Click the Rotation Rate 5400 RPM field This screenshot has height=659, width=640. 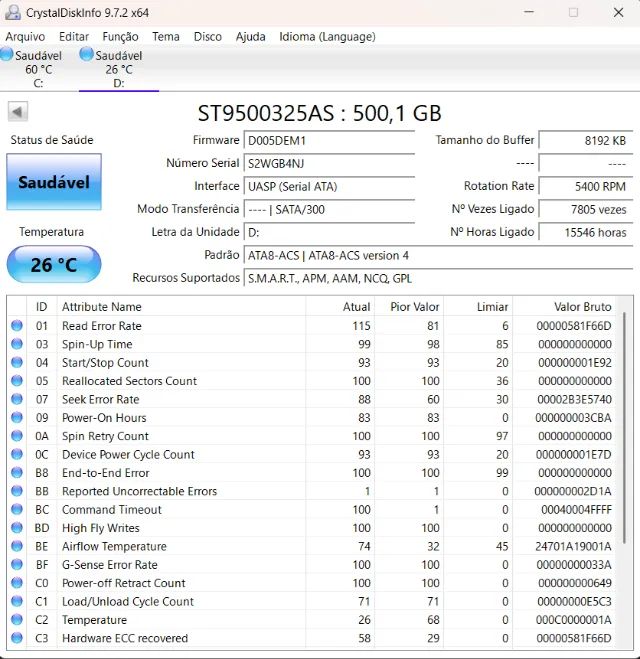(x=586, y=186)
